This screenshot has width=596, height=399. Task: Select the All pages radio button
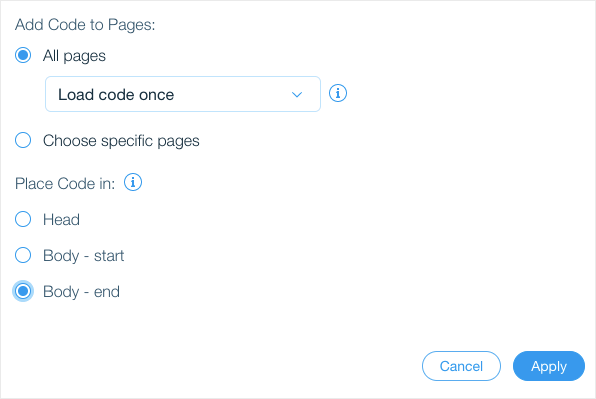point(23,55)
